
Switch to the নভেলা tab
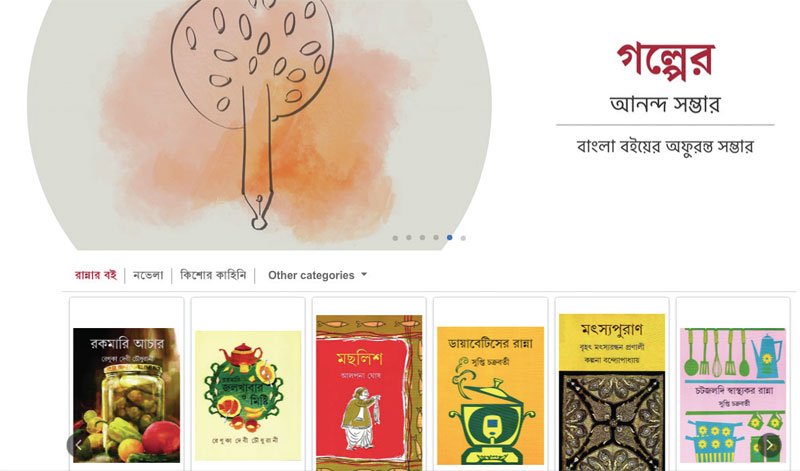(148, 275)
